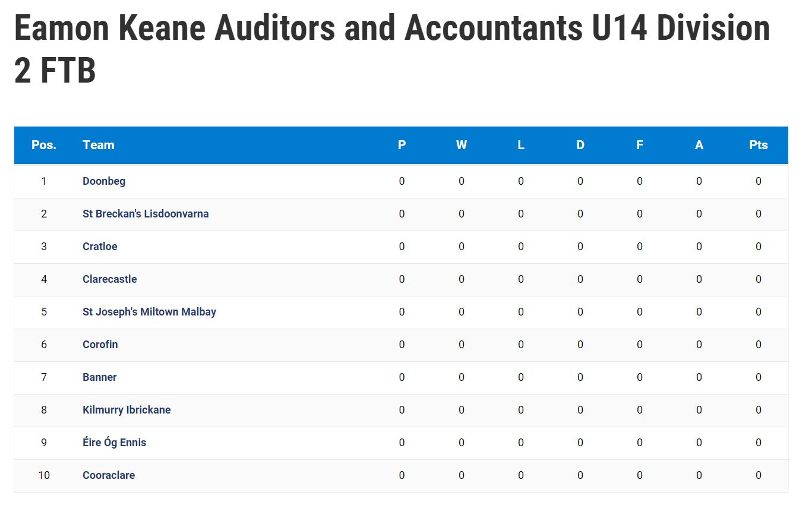Click the Corofin team link
This screenshot has width=812, height=508.
[x=100, y=345]
